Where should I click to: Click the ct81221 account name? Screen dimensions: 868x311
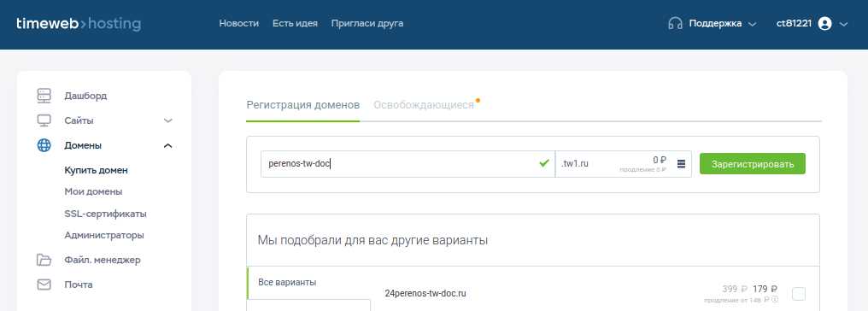click(x=794, y=24)
